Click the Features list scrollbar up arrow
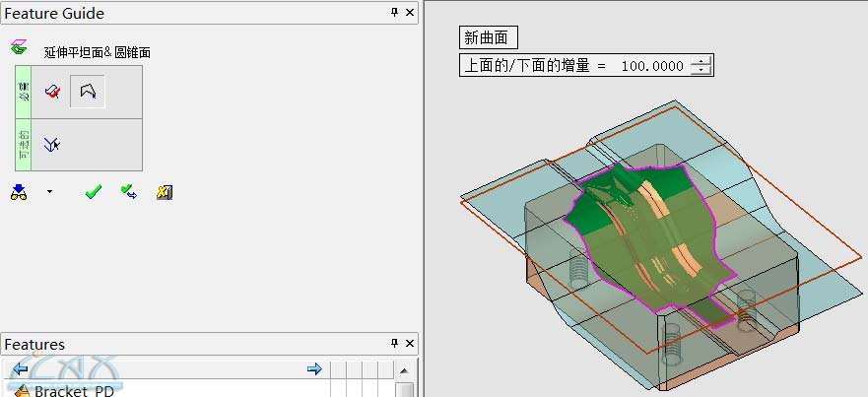 404,370
